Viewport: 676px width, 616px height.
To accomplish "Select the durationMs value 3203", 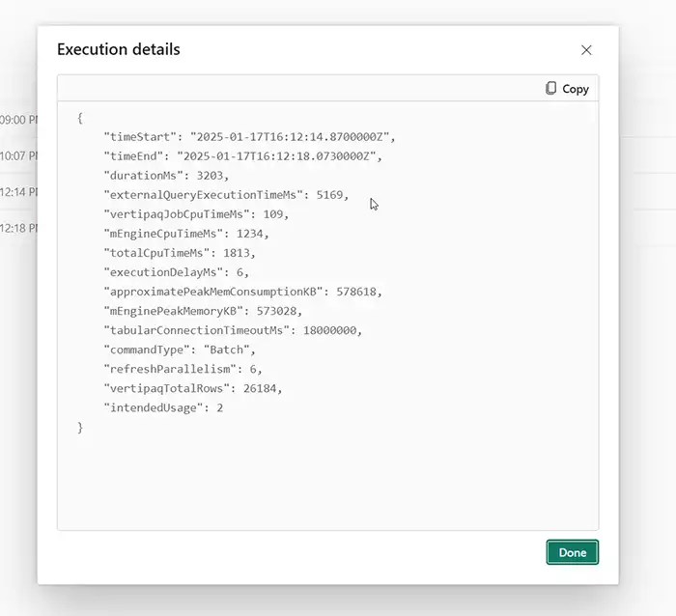I will click(x=210, y=176).
